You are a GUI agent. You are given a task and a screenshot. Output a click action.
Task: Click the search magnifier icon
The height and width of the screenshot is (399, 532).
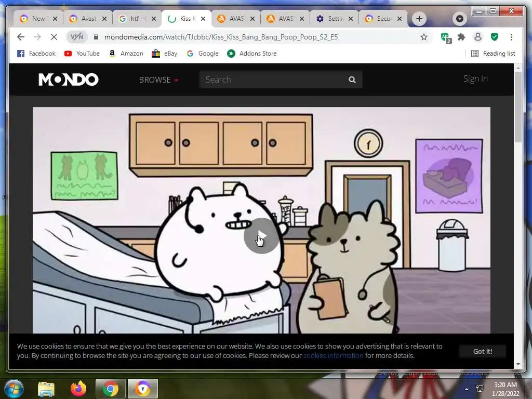[352, 79]
